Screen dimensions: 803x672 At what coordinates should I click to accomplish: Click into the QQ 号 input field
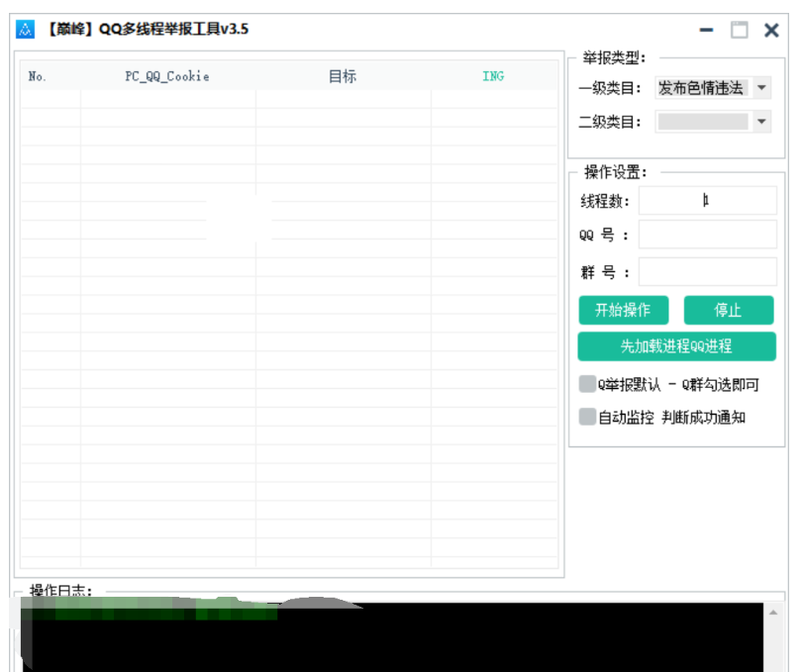coord(707,235)
